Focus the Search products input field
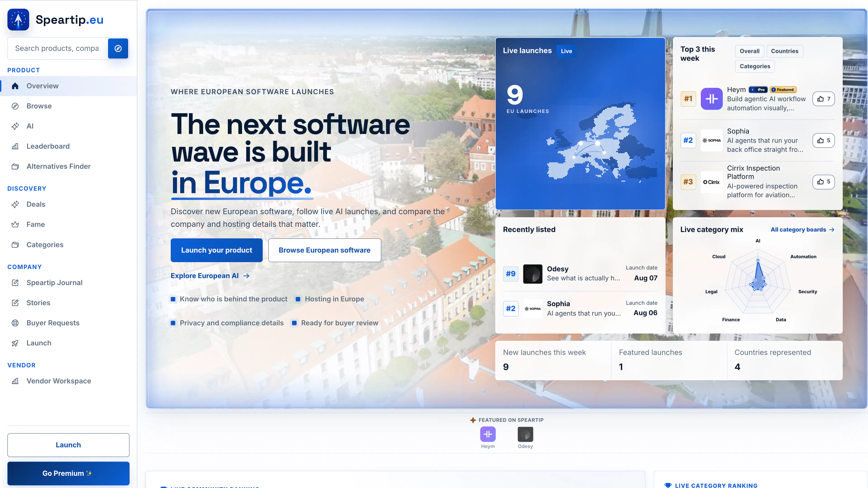The height and width of the screenshot is (488, 868). coord(57,49)
